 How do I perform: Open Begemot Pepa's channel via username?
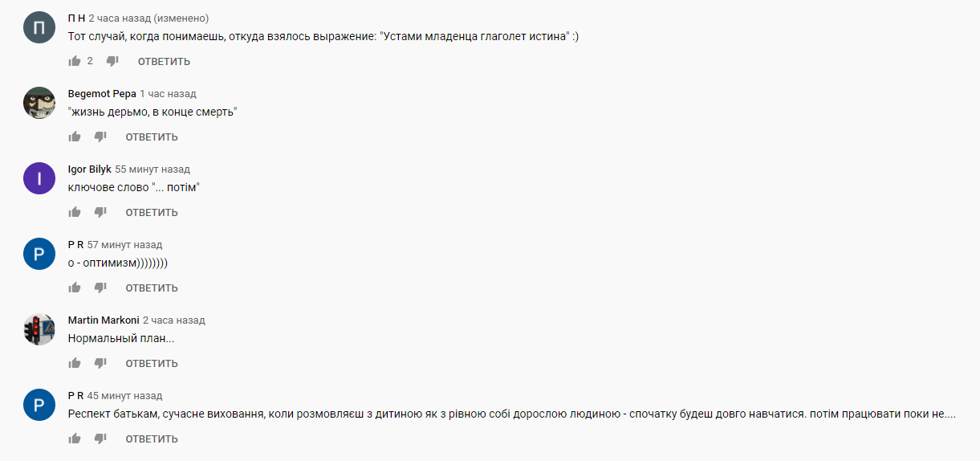coord(102,94)
